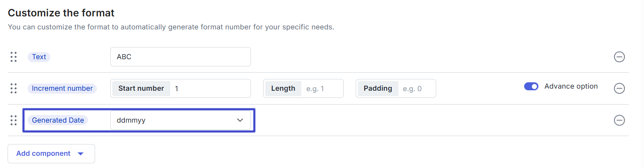Click the Length input field

pos(322,89)
